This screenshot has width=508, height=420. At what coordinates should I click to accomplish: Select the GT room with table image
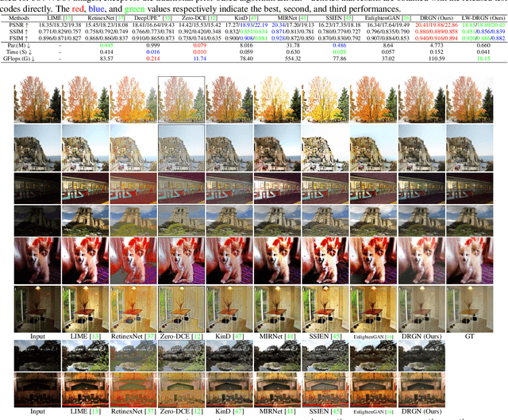click(470, 309)
